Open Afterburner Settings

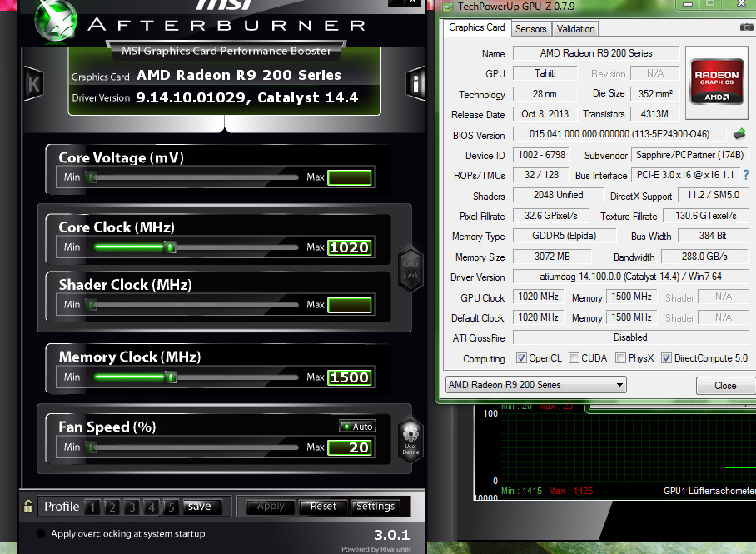pyautogui.click(x=376, y=507)
